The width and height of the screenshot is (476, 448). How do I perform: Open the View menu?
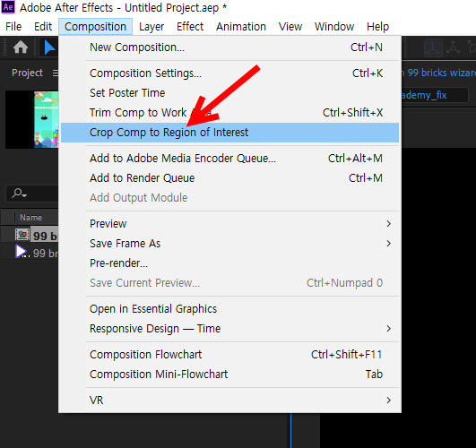tap(290, 27)
